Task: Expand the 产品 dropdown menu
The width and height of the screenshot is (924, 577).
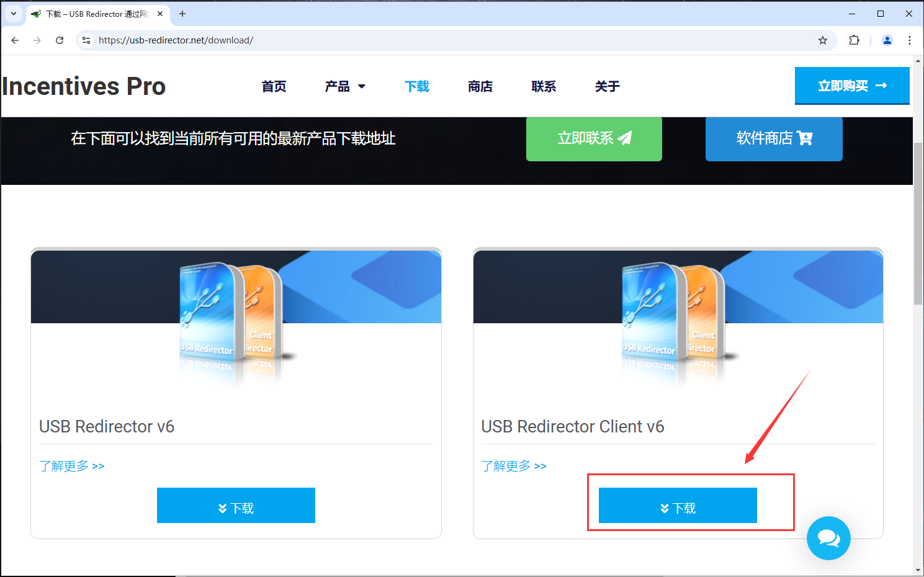Action: pos(345,87)
